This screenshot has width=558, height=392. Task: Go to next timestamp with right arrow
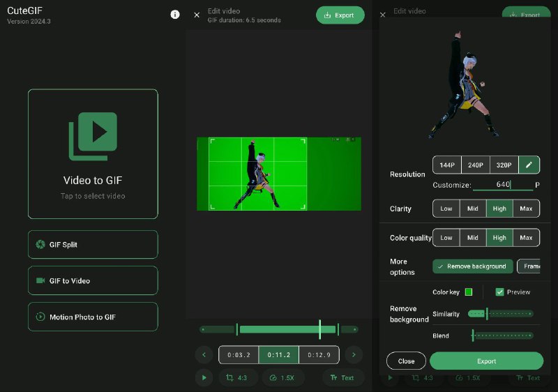(354, 355)
